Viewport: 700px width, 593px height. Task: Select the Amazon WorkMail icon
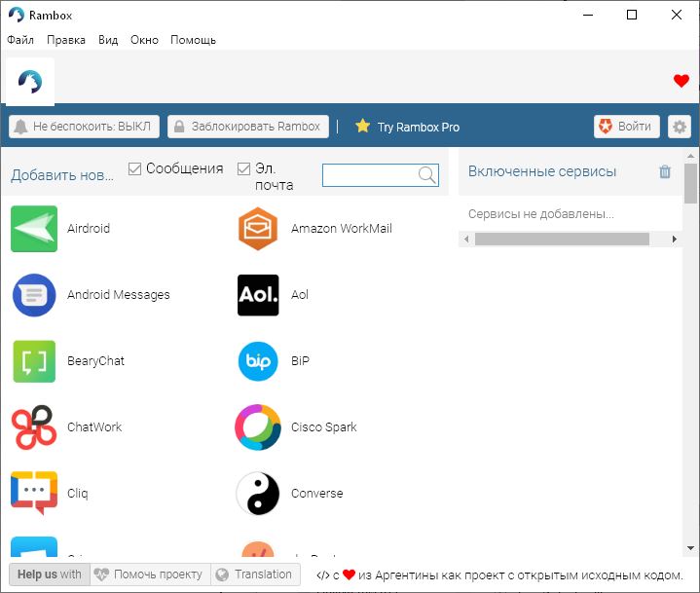258,229
